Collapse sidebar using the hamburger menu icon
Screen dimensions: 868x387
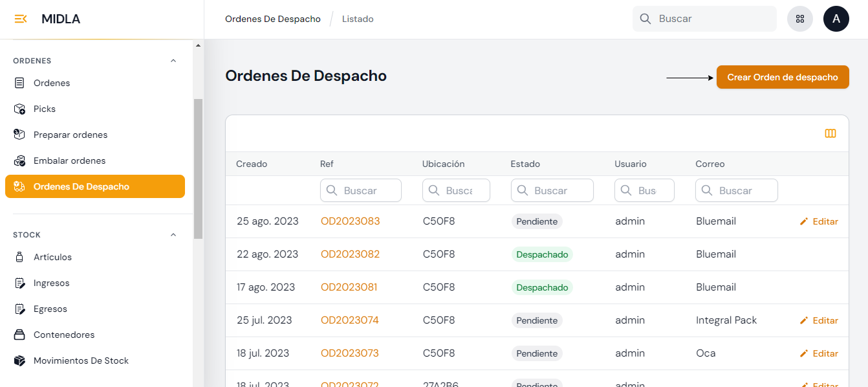(21, 19)
